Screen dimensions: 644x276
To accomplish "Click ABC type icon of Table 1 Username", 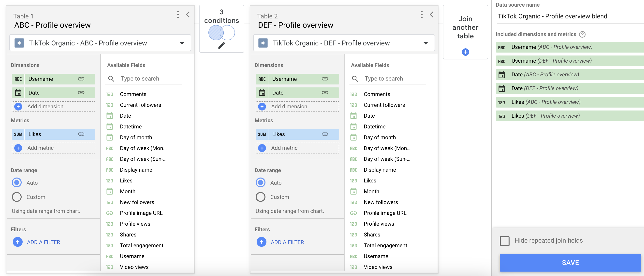I will coord(18,79).
